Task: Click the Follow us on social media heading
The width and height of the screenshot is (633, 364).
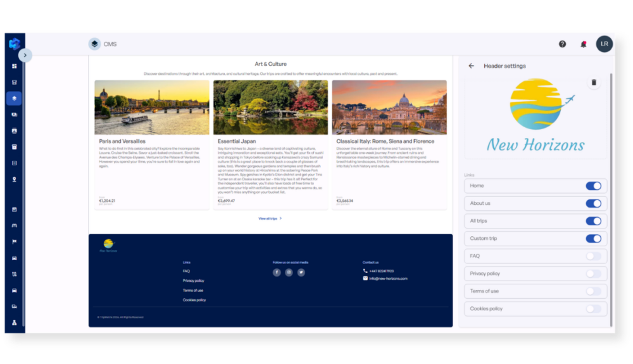Action: point(291,262)
